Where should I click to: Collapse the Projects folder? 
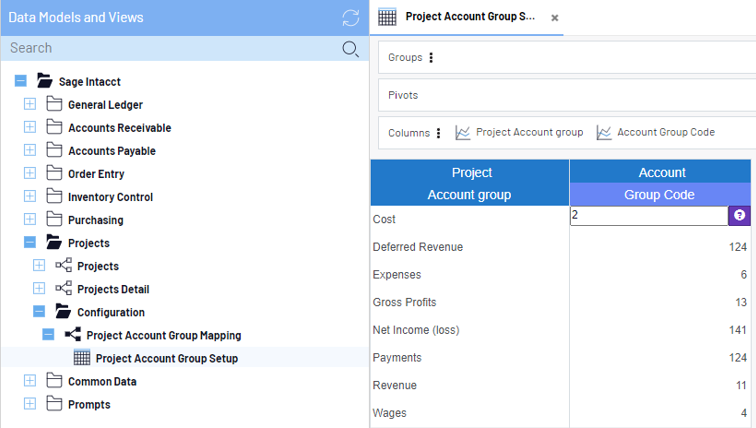[30, 243]
